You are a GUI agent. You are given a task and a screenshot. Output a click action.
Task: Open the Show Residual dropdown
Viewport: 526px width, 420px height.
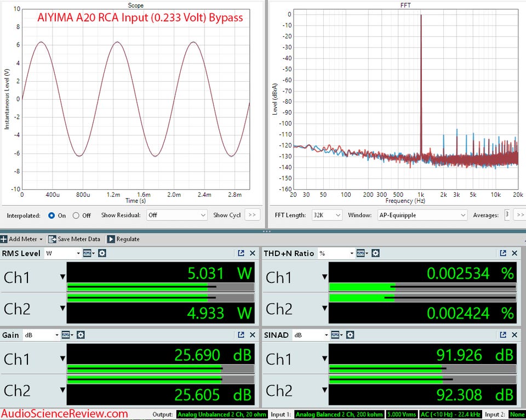pos(177,215)
